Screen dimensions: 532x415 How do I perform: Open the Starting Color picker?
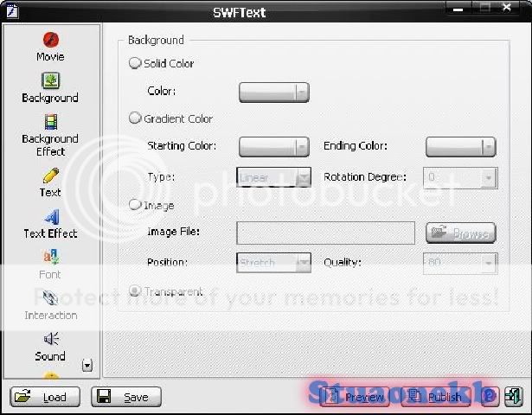[274, 147]
